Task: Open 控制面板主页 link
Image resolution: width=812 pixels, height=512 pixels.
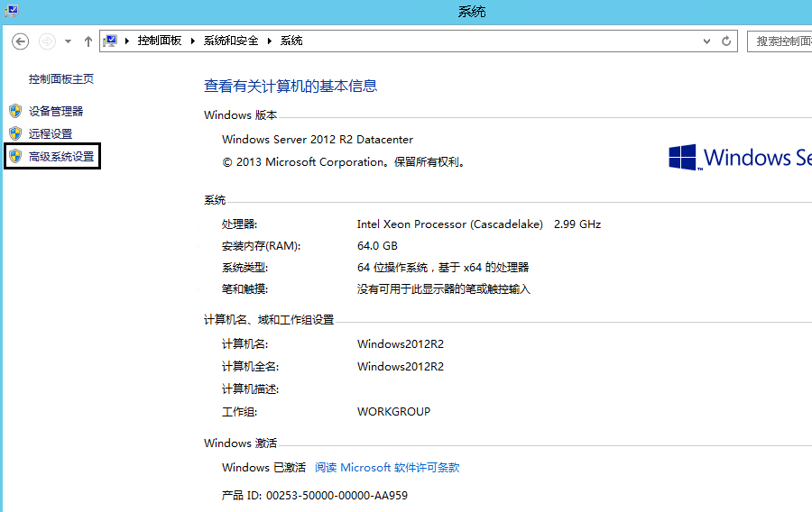Action: click(61, 79)
